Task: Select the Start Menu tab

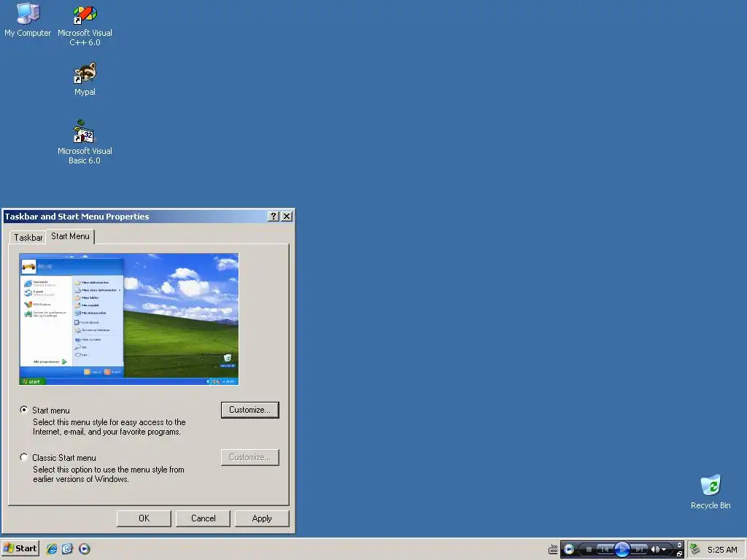Action: click(x=70, y=236)
